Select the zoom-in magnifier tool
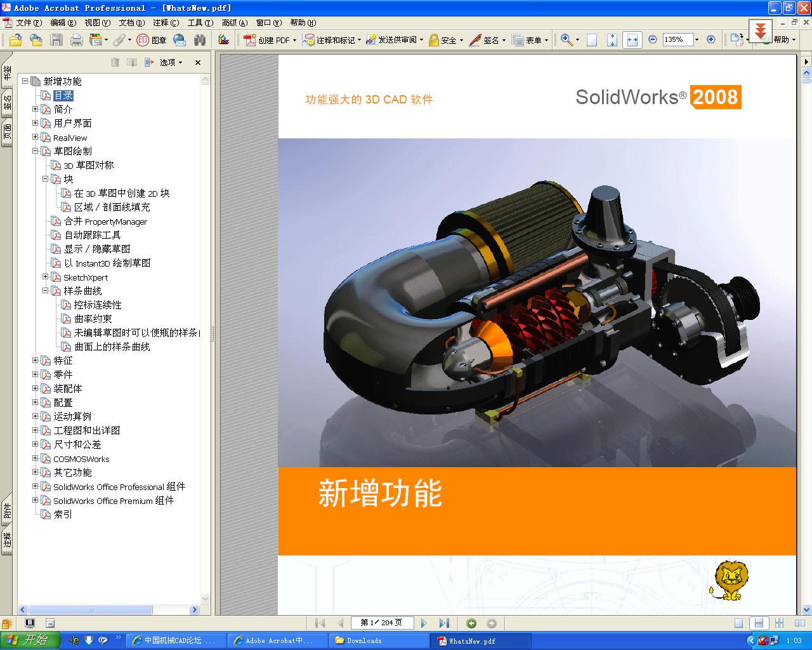Viewport: 812px width, 650px height. point(566,40)
